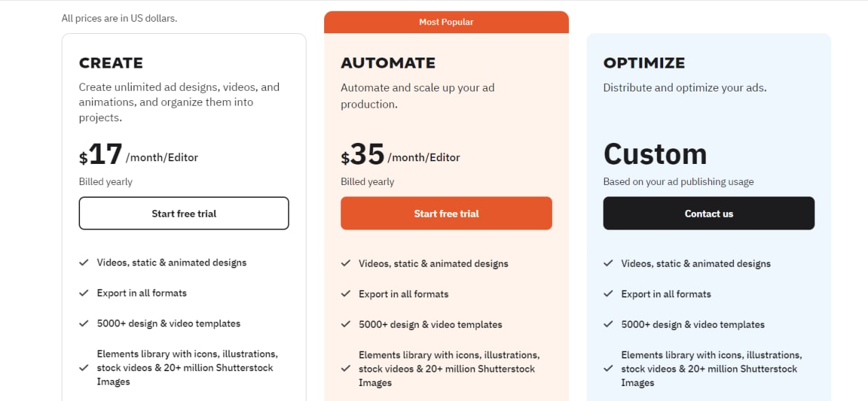Click checkmark next to Automate plan's Elements library

(x=346, y=369)
